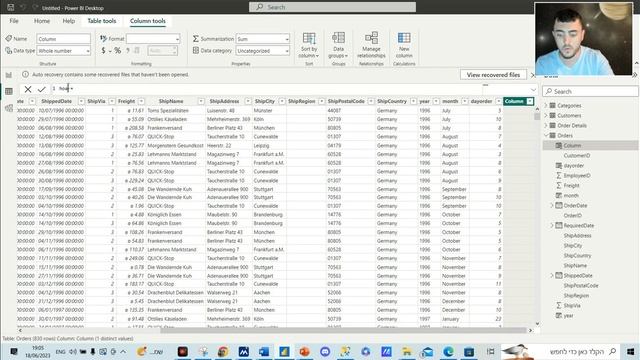
Task: Apply currency format with the dollar icon
Action: tap(103, 51)
